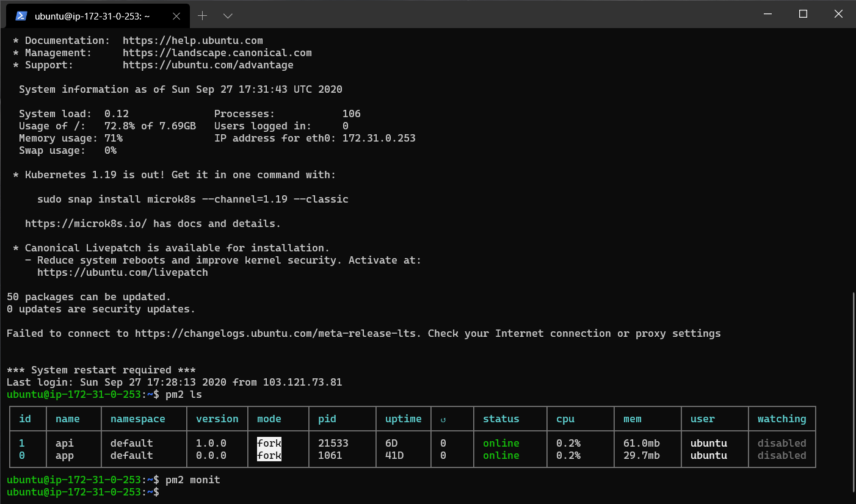
Task: Click the 'mode' column header
Action: (269, 419)
